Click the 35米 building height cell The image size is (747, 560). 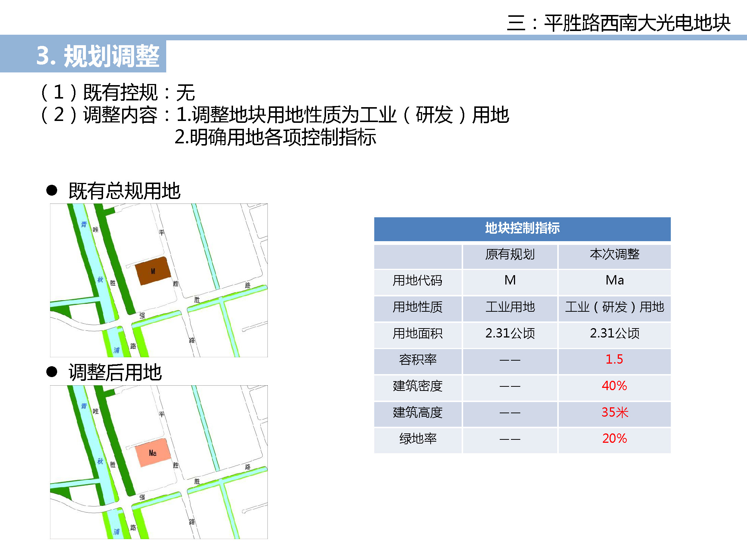(x=614, y=412)
